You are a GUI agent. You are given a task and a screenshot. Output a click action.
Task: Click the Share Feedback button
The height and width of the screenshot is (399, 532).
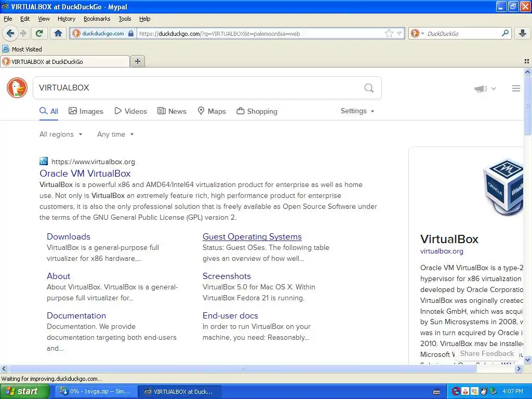click(487, 353)
